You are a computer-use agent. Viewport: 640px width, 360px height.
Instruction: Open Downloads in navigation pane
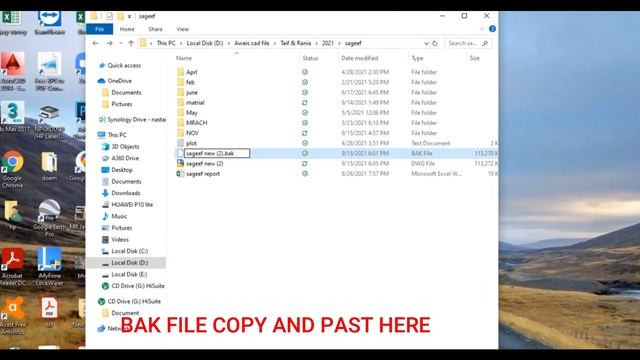(126, 193)
